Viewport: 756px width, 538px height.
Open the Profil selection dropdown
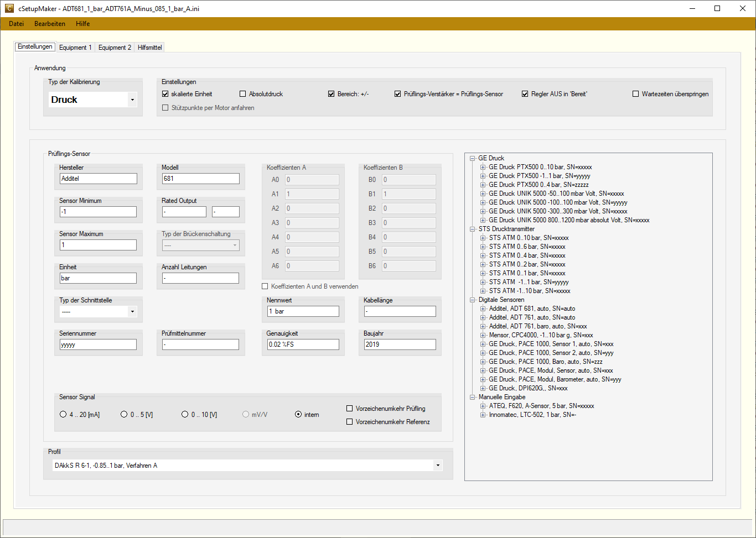tap(437, 465)
